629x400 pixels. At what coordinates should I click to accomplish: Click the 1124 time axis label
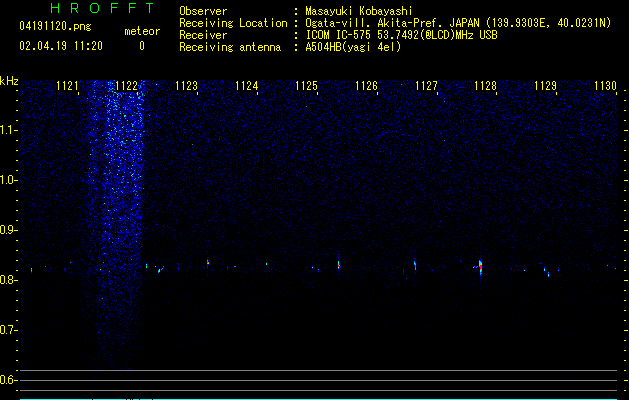[246, 86]
